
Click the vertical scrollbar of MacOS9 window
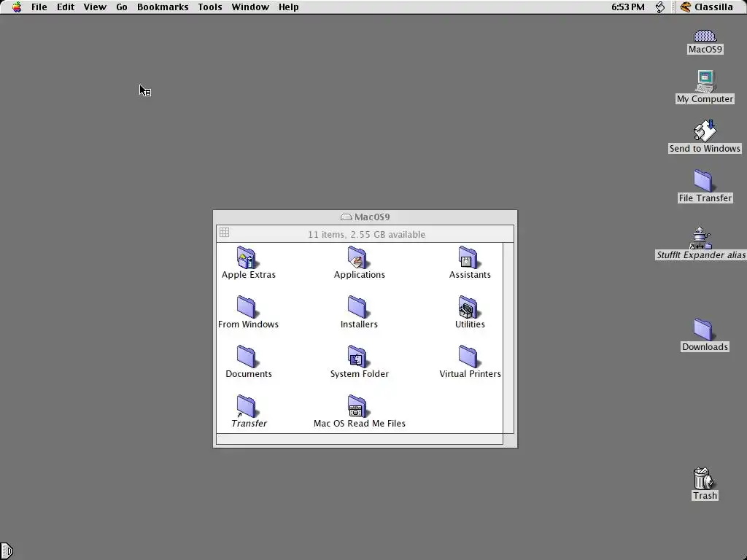[508, 338]
